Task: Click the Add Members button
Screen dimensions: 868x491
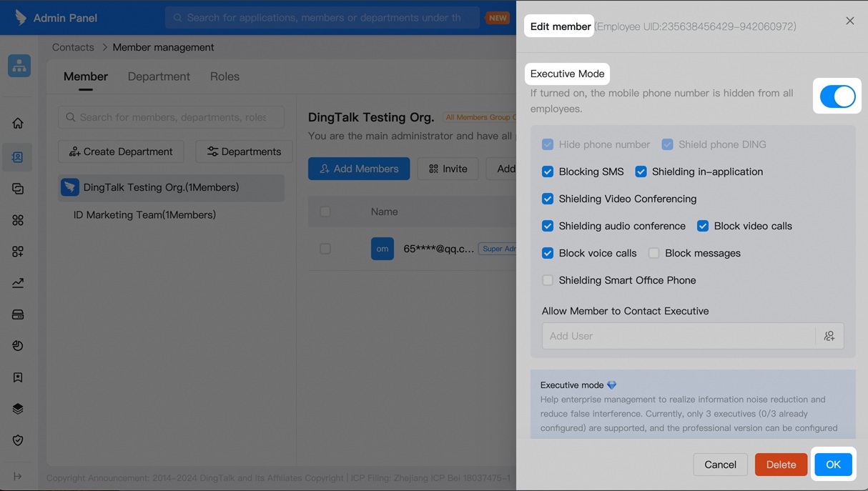Action: 359,169
